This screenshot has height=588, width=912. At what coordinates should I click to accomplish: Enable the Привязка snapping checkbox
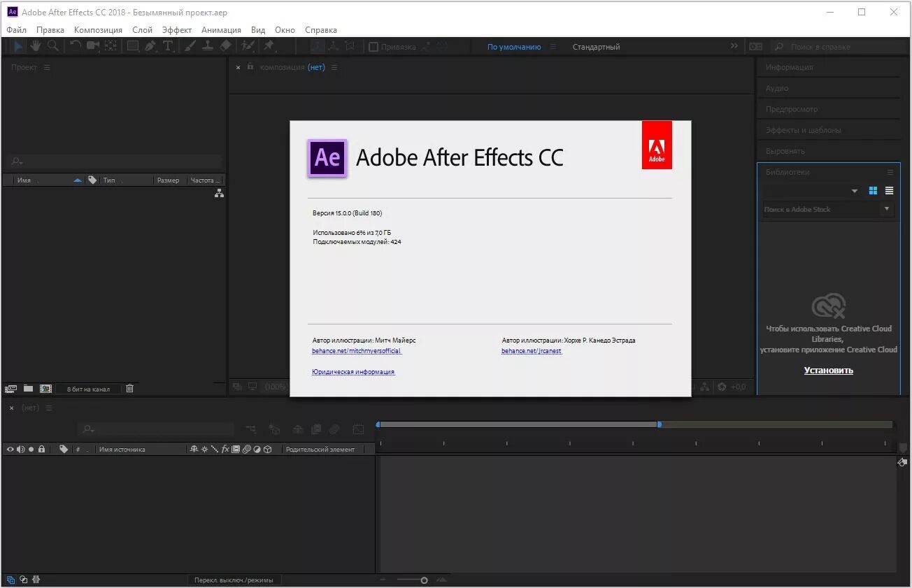point(373,47)
